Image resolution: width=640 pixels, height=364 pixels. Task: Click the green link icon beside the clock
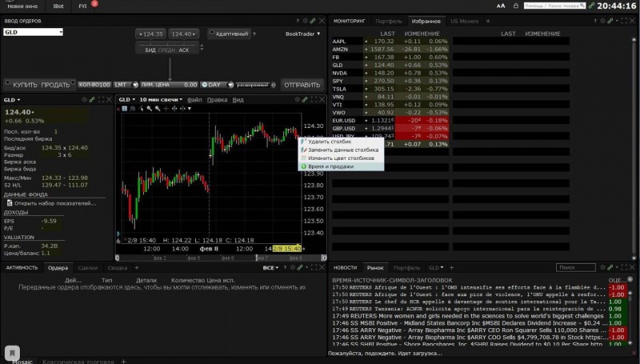(x=591, y=6)
